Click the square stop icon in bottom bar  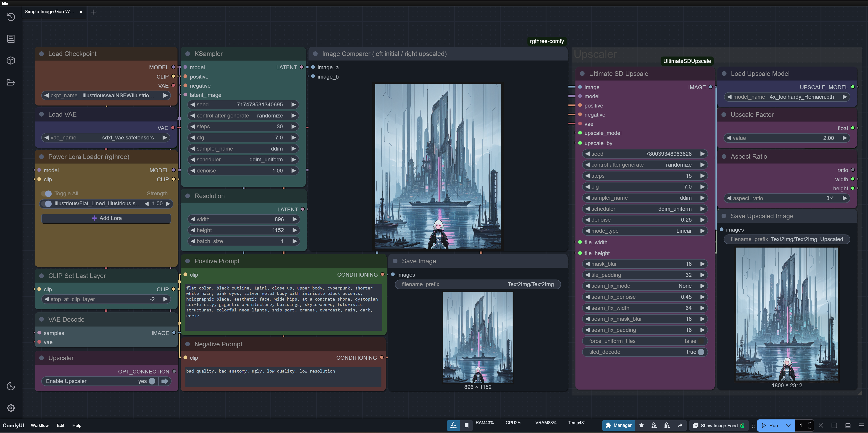click(834, 425)
